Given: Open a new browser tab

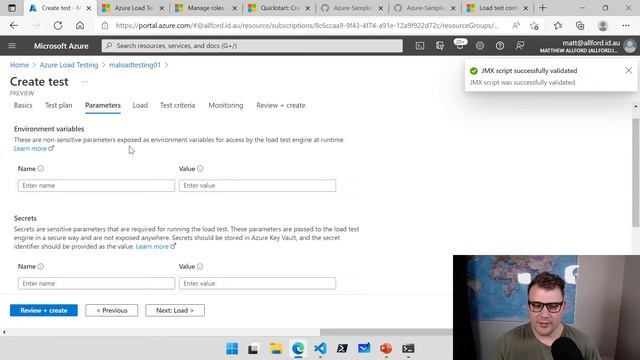Looking at the screenshot, I should tap(542, 8).
